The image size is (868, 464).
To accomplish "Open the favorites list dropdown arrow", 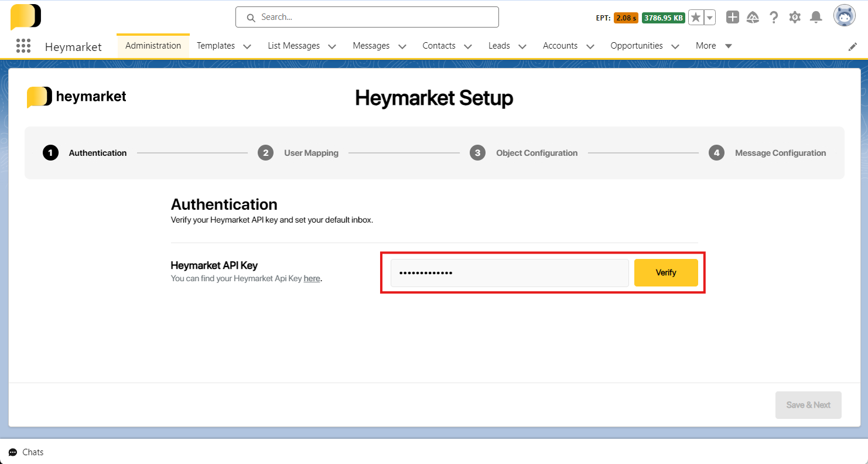I will click(710, 18).
